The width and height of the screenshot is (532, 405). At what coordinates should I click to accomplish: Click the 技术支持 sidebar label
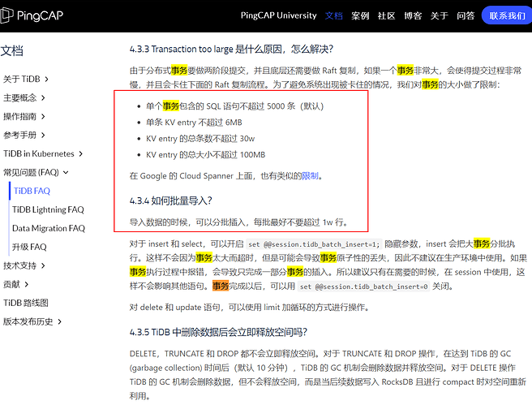point(19,265)
